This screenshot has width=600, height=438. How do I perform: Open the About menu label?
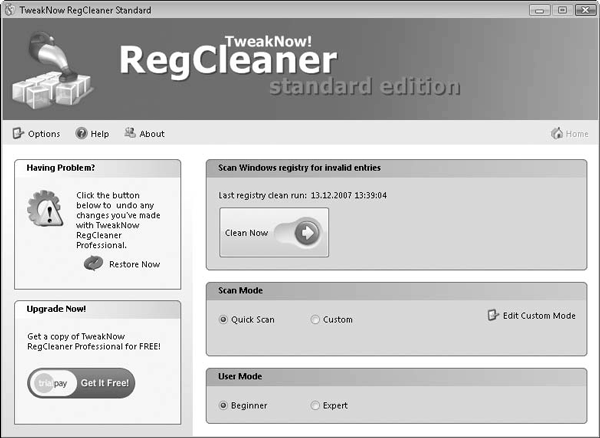pyautogui.click(x=152, y=134)
